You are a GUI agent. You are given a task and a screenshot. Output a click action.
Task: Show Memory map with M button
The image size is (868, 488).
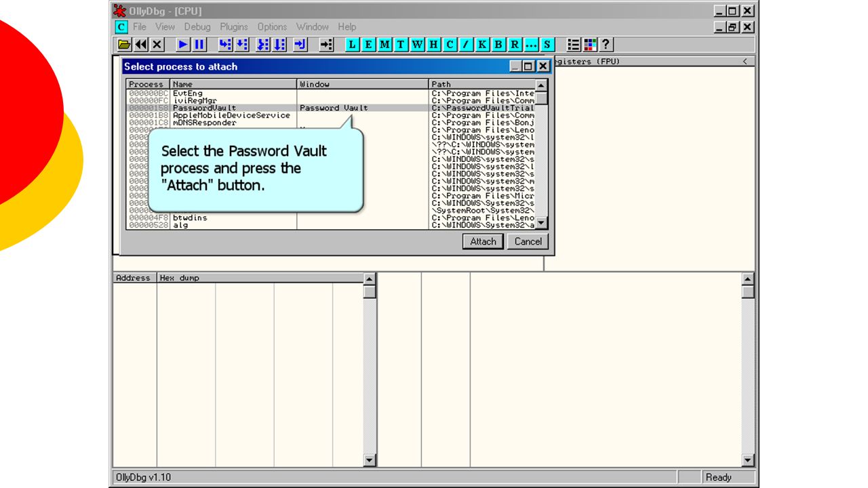385,44
